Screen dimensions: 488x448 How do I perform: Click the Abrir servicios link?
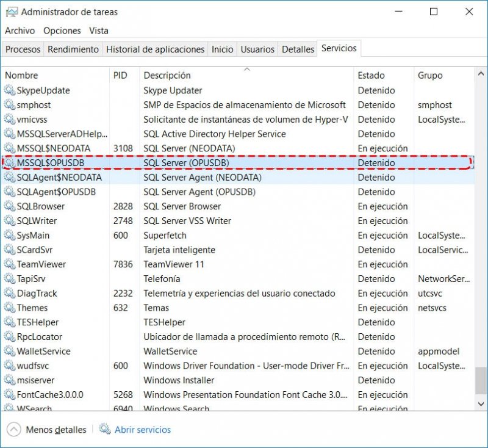point(143,430)
